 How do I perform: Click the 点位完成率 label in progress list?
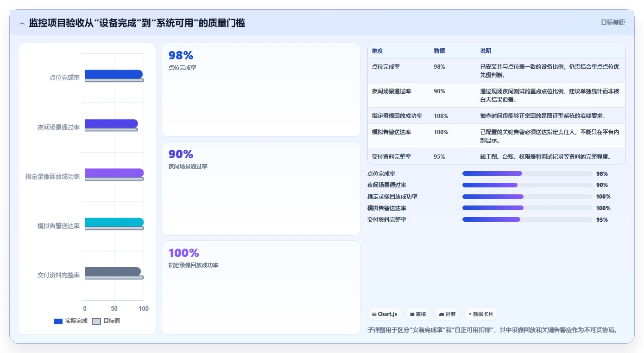click(381, 174)
